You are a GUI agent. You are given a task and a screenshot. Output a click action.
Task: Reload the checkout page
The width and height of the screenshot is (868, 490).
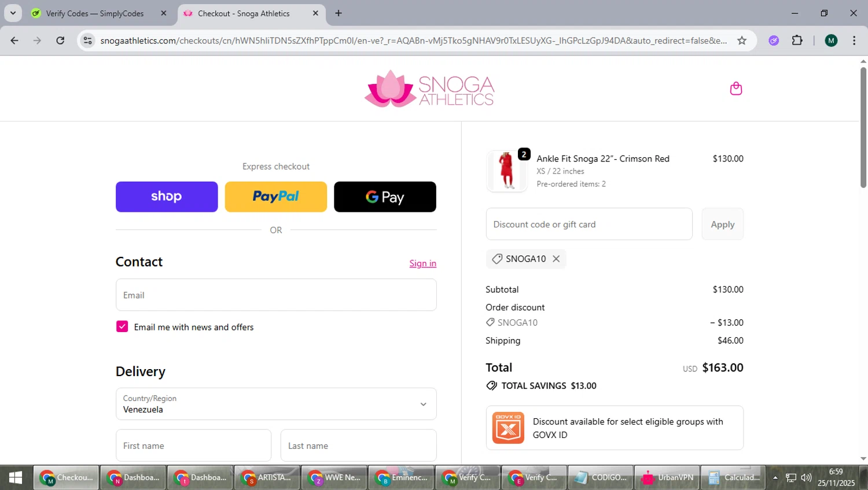[60, 40]
